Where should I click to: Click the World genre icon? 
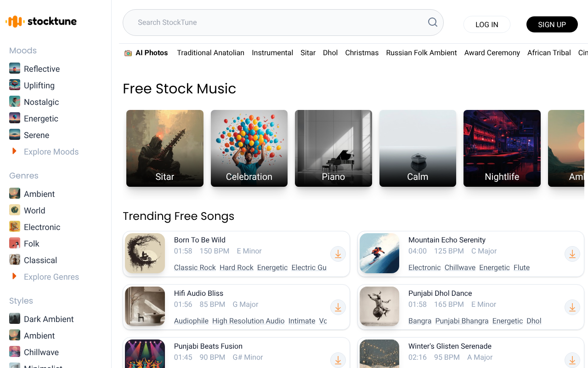tap(14, 210)
